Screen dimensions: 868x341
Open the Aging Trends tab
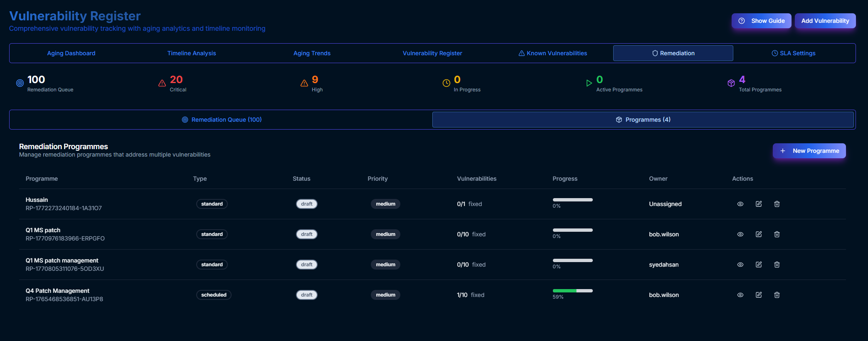pos(312,53)
